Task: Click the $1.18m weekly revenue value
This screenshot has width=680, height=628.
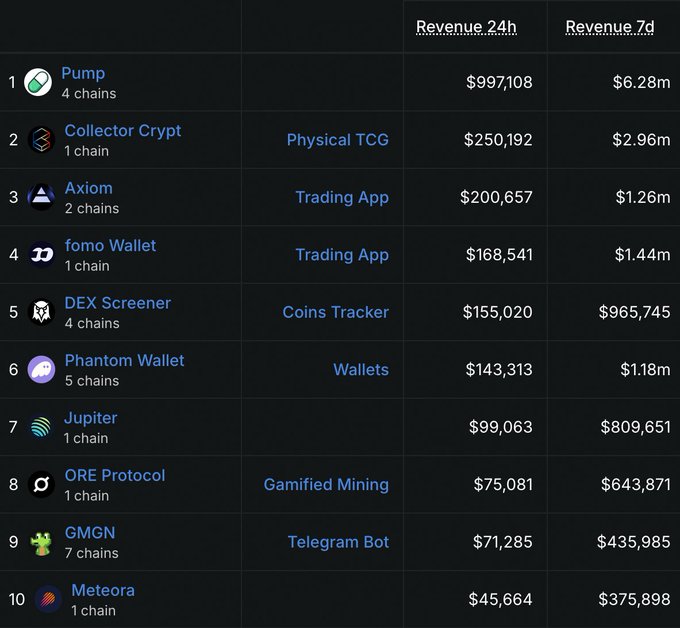Action: [645, 370]
